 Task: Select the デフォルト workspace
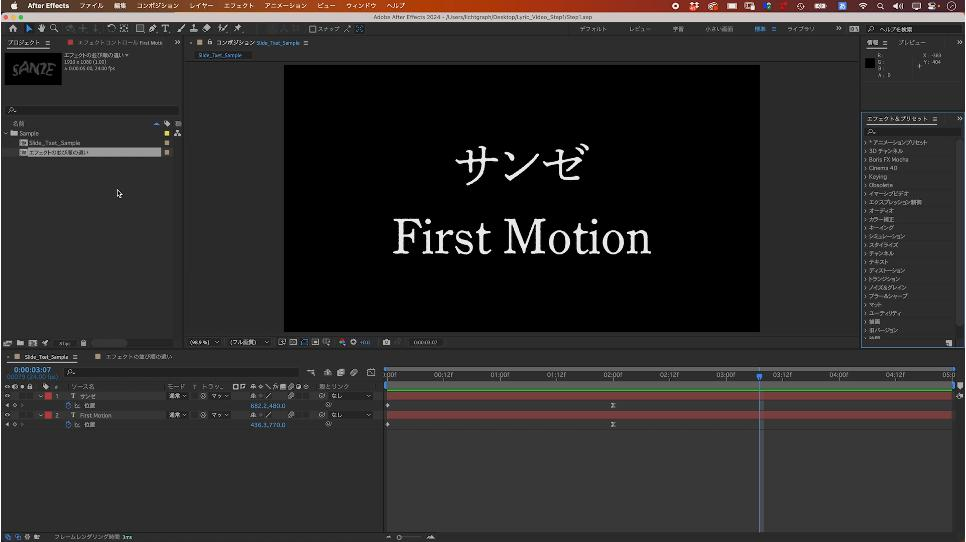(593, 29)
